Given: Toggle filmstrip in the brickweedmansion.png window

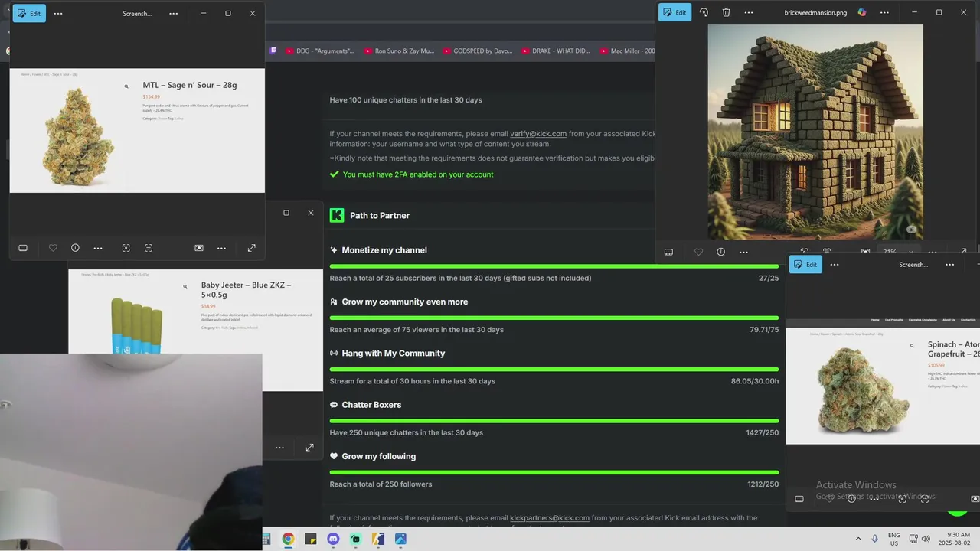Looking at the screenshot, I should (x=668, y=252).
